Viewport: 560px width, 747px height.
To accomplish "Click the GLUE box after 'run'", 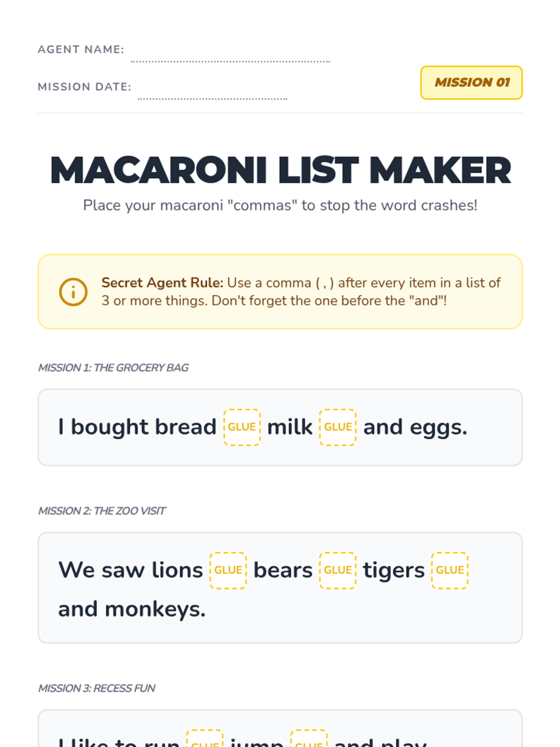I will click(x=205, y=739).
